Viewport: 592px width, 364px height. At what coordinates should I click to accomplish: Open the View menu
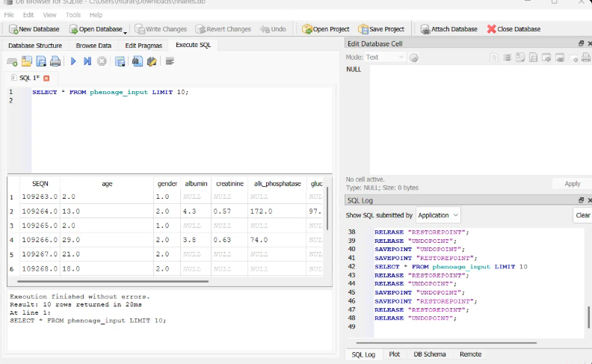click(49, 15)
